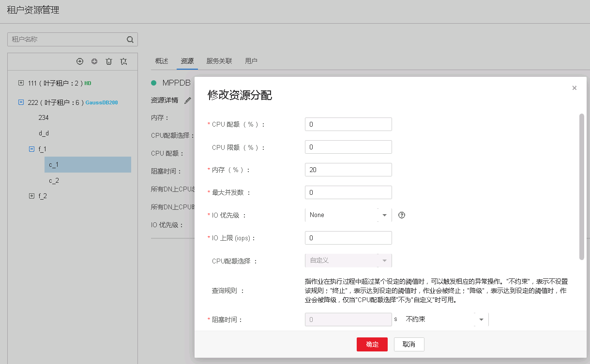Expand the 111 tenant node
The height and width of the screenshot is (364, 590).
[x=21, y=83]
